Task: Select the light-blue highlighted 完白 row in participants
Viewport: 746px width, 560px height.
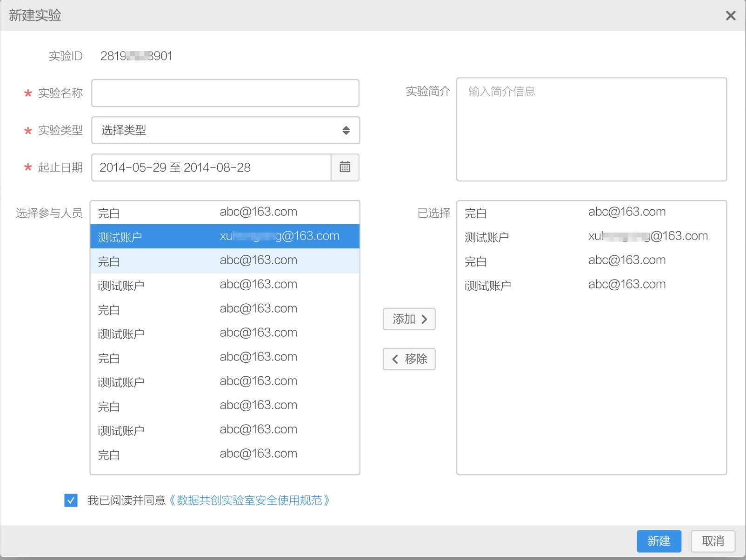Action: click(225, 261)
